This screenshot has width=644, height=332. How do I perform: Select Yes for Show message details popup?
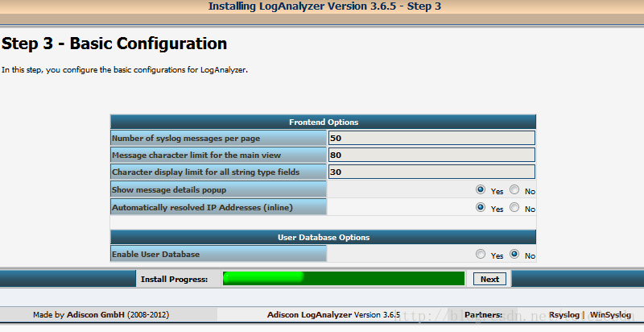point(480,190)
